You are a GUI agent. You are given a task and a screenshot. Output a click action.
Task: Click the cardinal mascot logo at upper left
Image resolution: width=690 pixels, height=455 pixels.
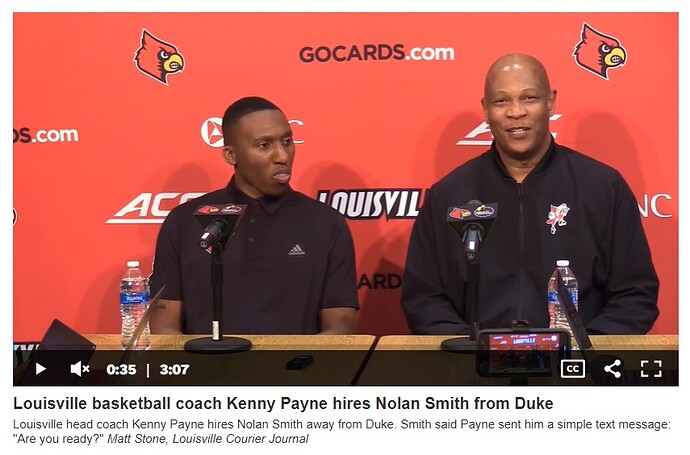pyautogui.click(x=159, y=57)
